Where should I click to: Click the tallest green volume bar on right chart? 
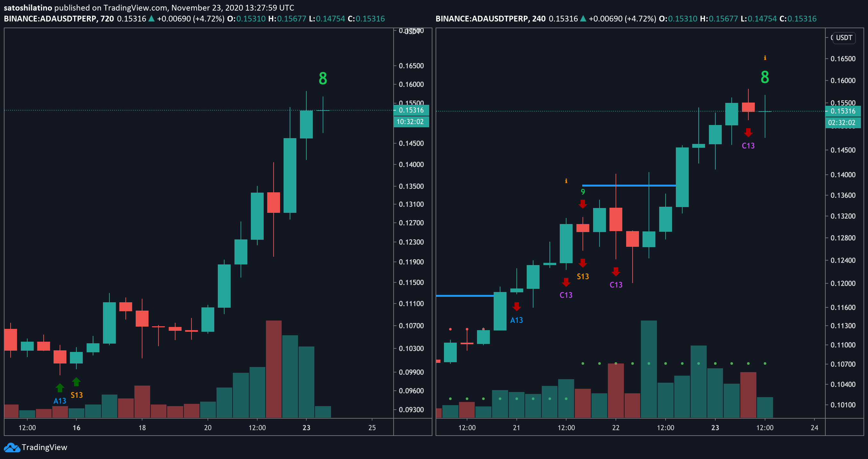(x=649, y=369)
